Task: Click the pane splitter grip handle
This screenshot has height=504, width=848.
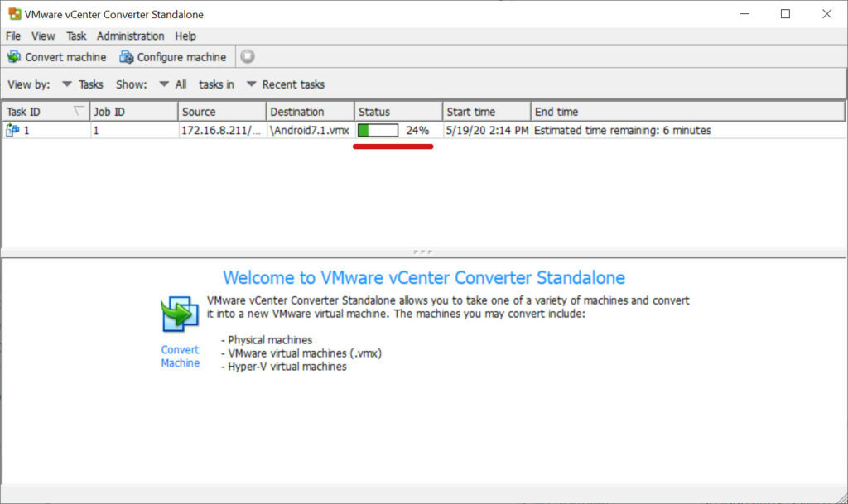Action: 423,252
